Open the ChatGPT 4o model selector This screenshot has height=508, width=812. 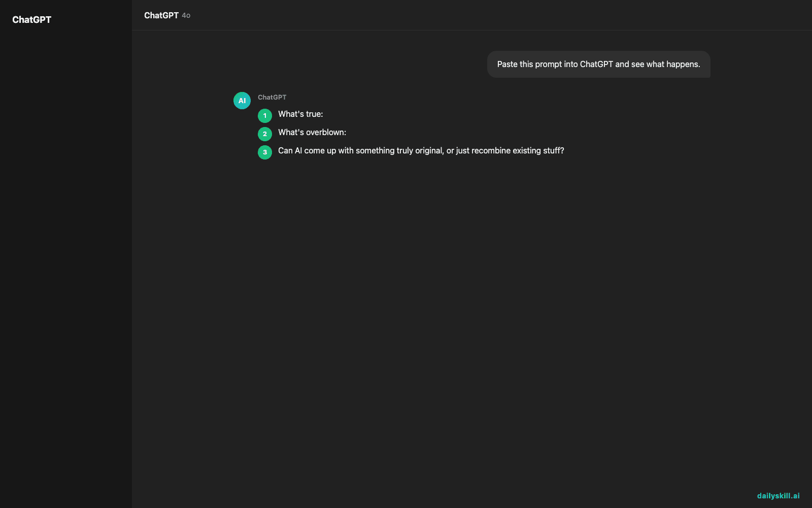click(x=167, y=15)
